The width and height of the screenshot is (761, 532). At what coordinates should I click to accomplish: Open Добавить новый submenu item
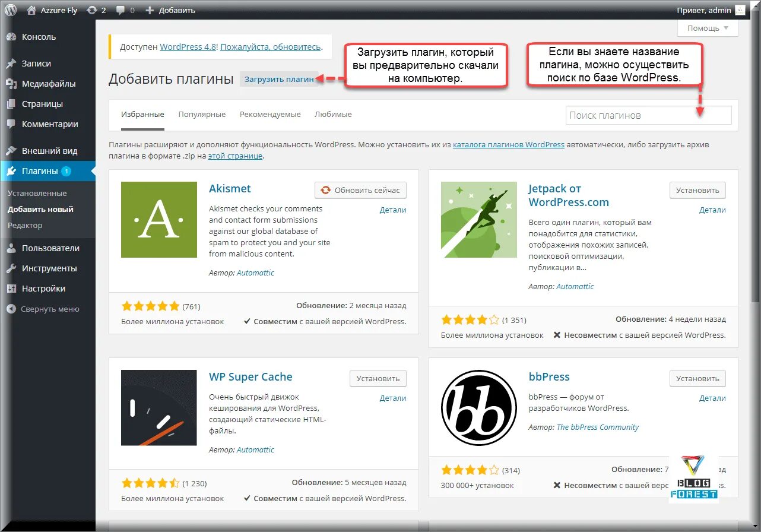click(40, 209)
